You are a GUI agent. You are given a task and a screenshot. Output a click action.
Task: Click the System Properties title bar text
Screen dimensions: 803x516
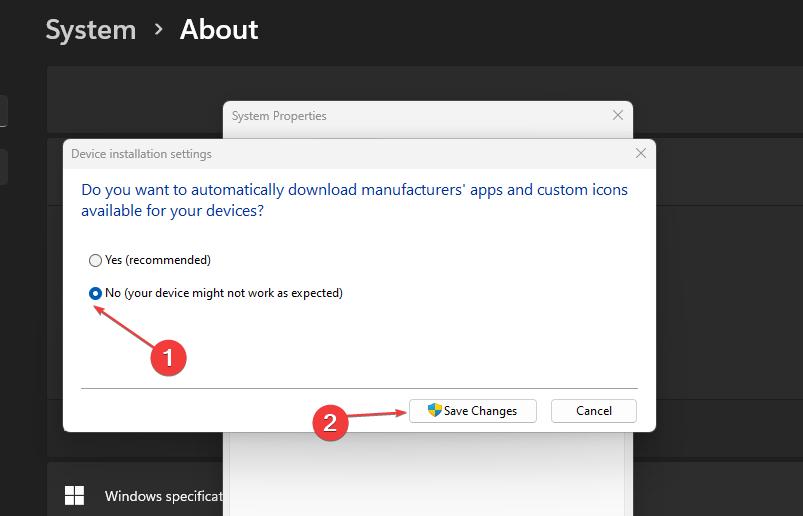(x=279, y=116)
